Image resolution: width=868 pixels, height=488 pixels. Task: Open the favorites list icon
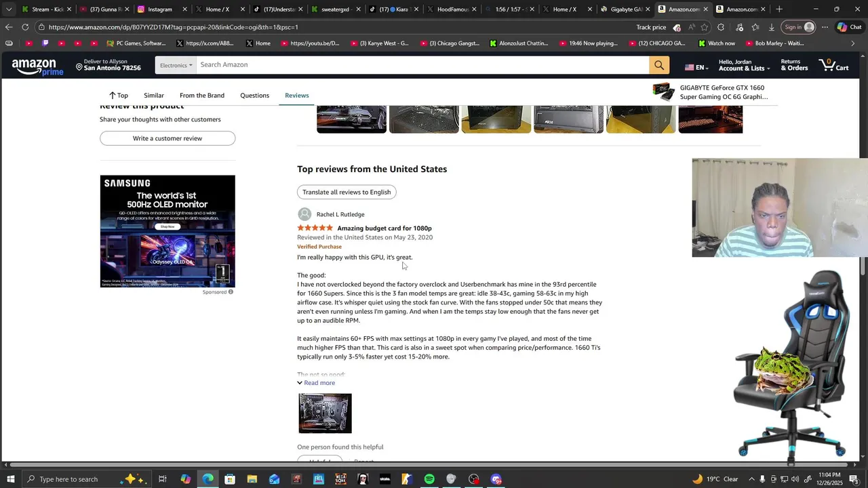(x=755, y=27)
